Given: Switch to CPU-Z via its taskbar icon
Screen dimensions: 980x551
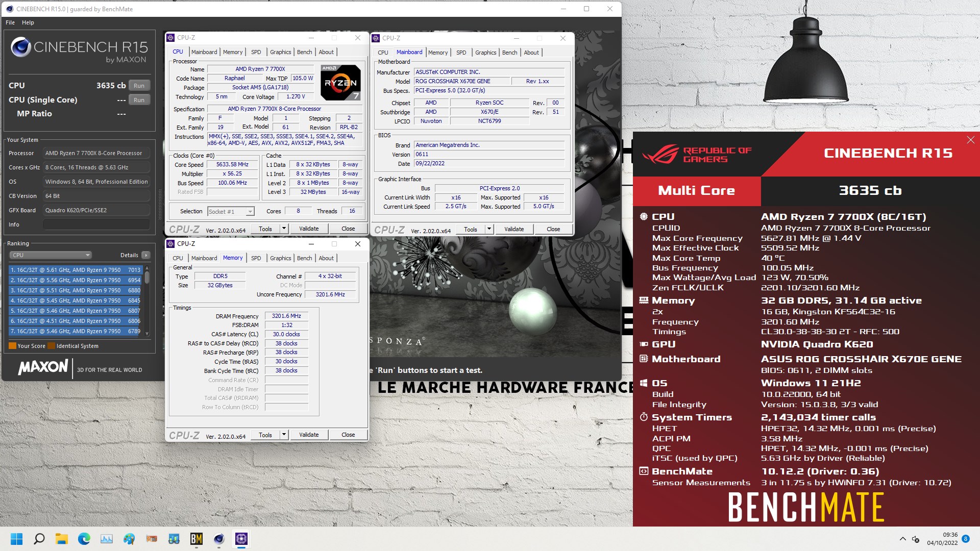Looking at the screenshot, I should [241, 539].
